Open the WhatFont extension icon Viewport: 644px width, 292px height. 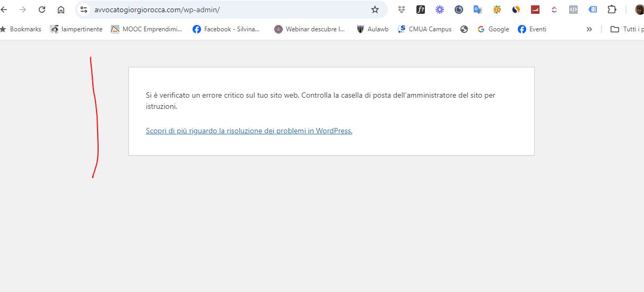(x=421, y=10)
